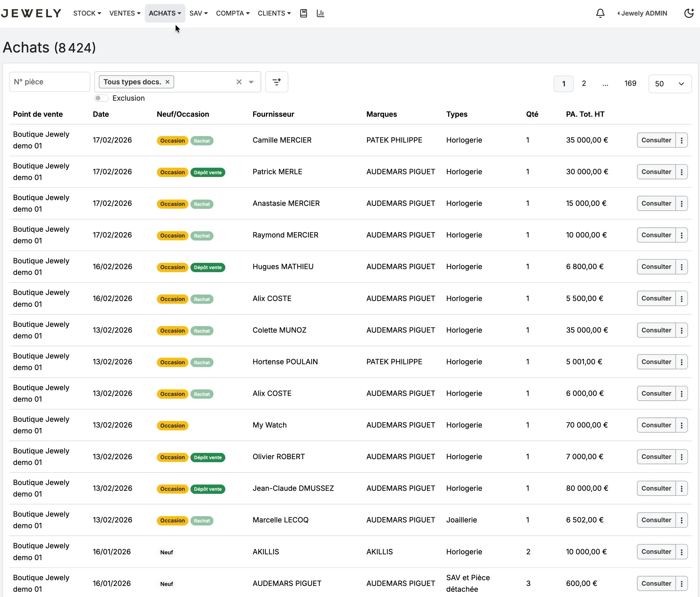
Task: Open the notifications bell
Action: tap(600, 13)
